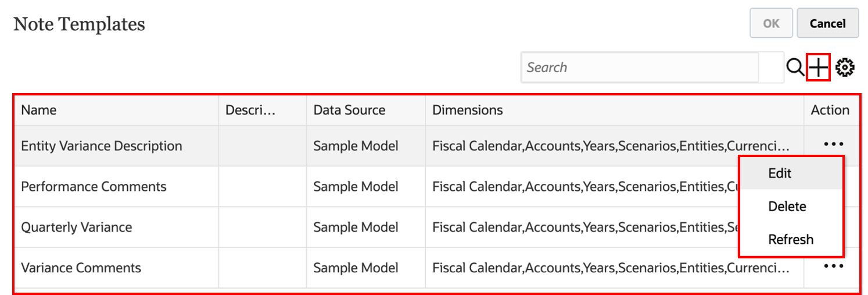The height and width of the screenshot is (295, 868).
Task: Click the Dimensions column header
Action: 468,110
